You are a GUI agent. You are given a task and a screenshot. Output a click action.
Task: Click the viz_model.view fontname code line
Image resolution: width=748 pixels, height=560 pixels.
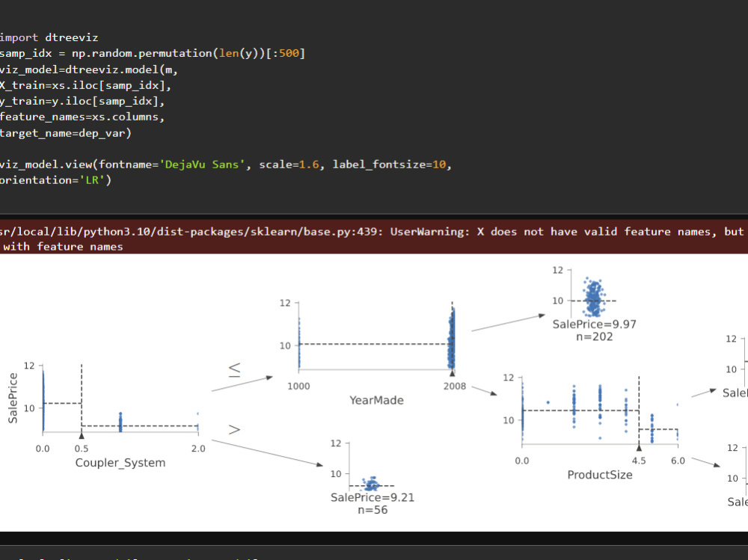[x=226, y=164]
